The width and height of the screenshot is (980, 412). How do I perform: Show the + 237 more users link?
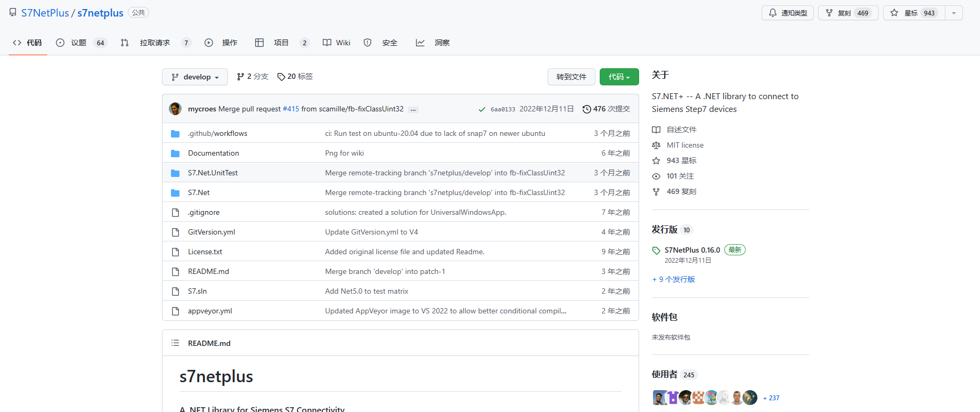(771, 398)
